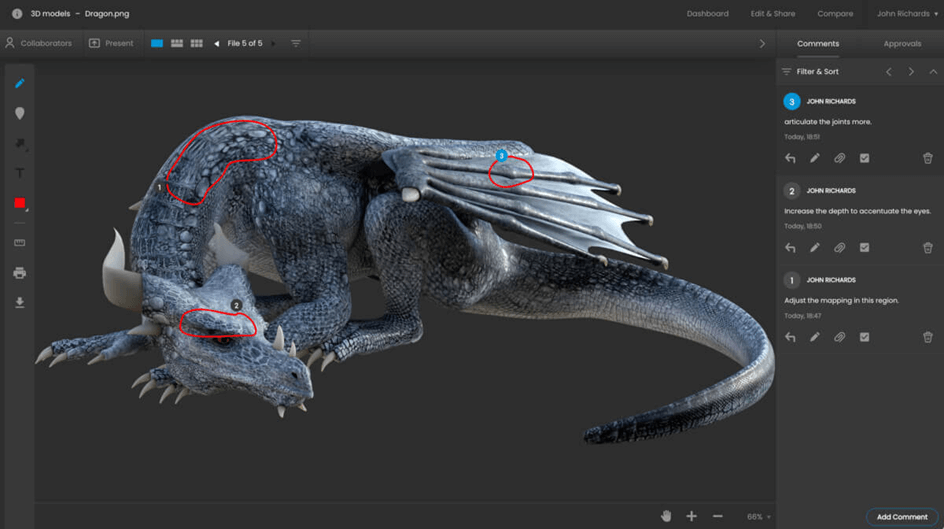Mark comment 2 as resolved
Viewport: 944px width, 529px height.
[865, 248]
